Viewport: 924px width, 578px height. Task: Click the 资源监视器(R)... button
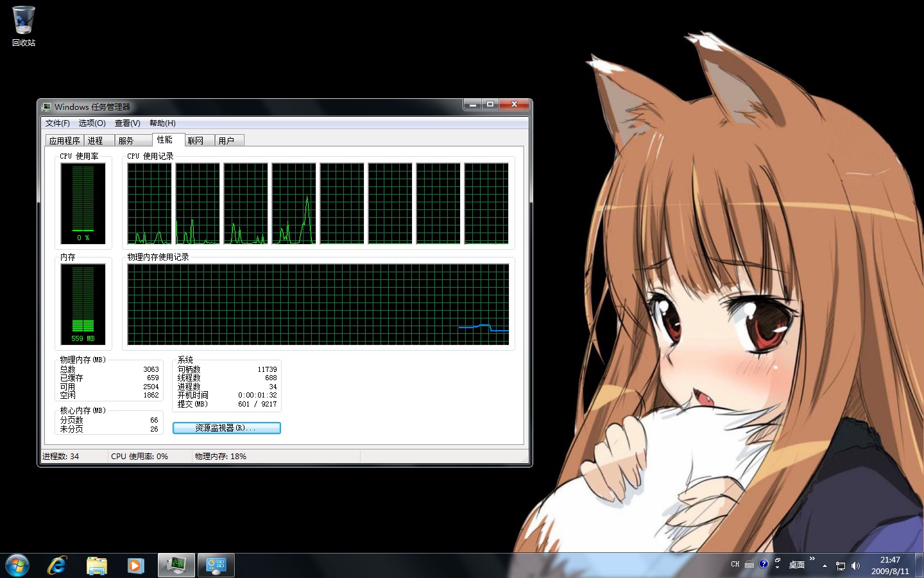[227, 428]
